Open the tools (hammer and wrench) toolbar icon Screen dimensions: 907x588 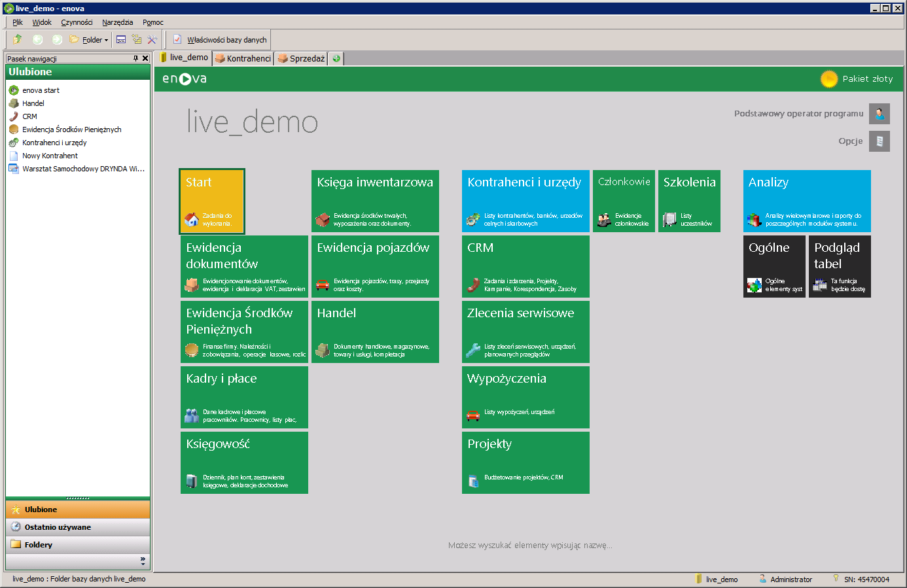coord(152,40)
